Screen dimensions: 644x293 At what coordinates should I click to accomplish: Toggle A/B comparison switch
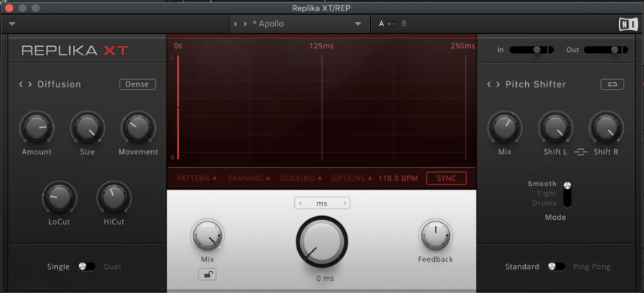pyautogui.click(x=393, y=24)
